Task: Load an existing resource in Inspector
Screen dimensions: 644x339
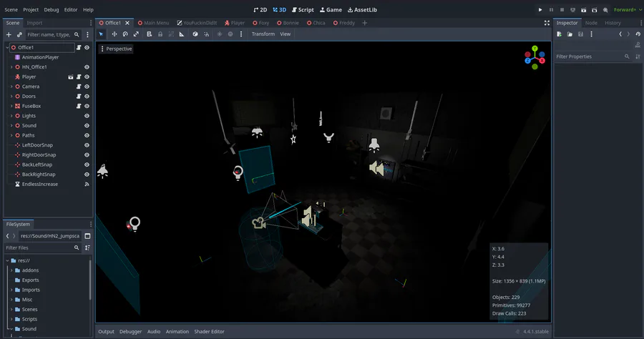Action: [570, 34]
